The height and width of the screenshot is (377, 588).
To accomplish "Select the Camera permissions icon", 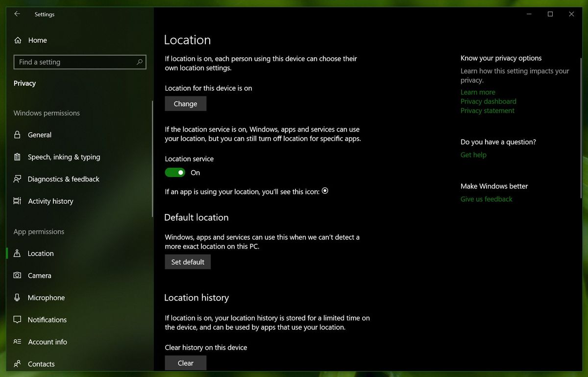I will tap(17, 275).
